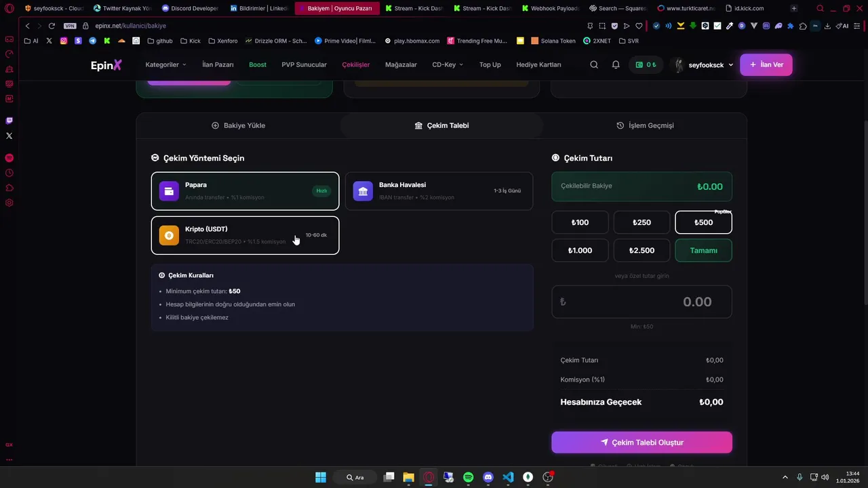Open the site search magnifier icon
Viewport: 868px width, 488px height.
tap(594, 65)
